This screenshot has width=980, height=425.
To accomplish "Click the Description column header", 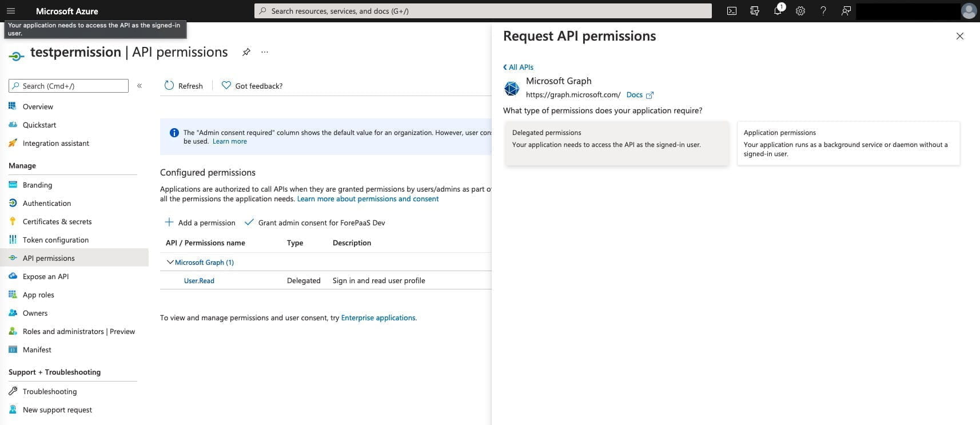I will [x=352, y=243].
